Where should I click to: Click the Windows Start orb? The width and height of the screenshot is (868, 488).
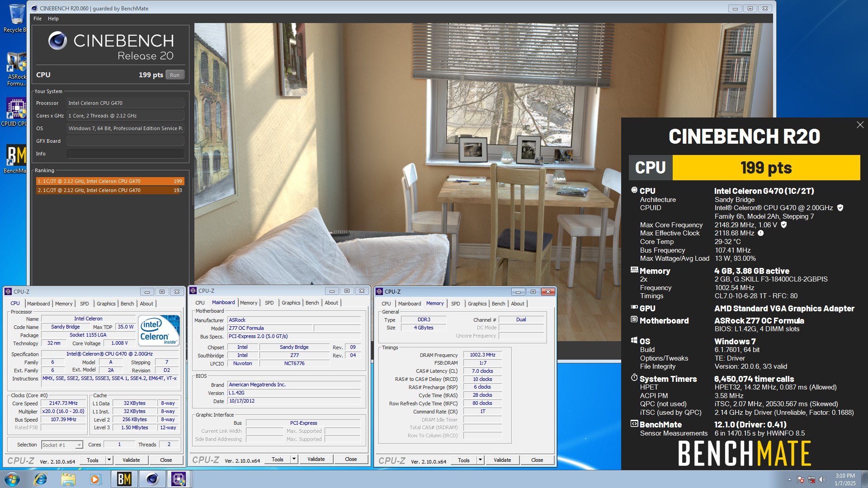[12, 479]
